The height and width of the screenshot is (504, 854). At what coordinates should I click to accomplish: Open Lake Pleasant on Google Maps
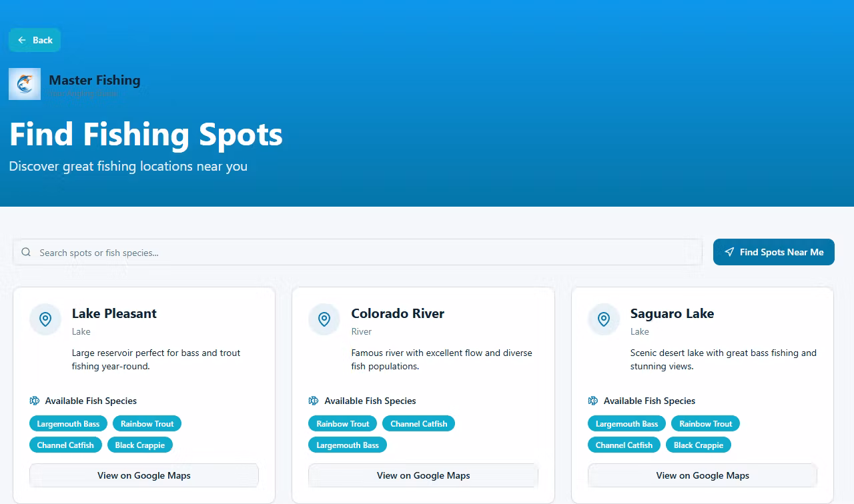pos(144,475)
